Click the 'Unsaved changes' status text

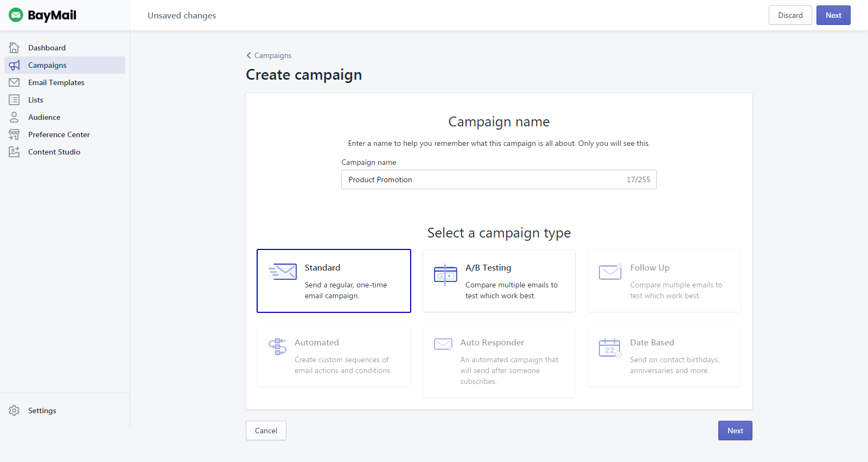point(182,15)
